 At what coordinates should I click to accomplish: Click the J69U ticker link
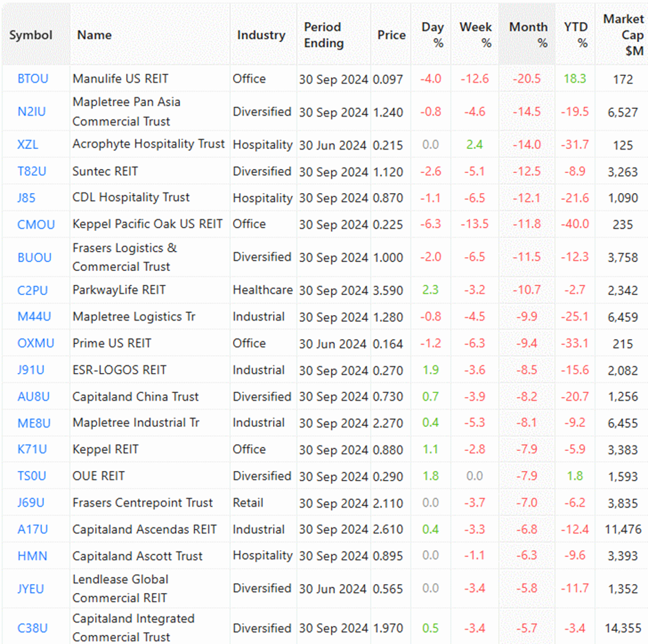click(31, 503)
